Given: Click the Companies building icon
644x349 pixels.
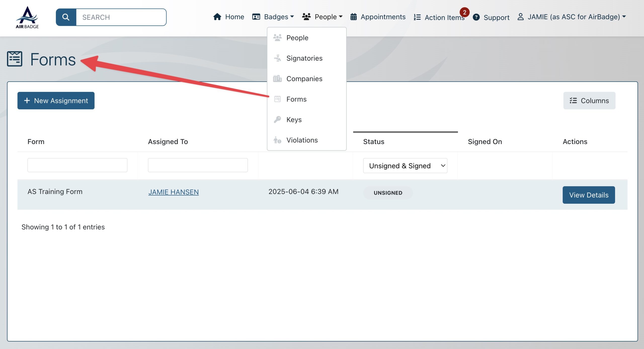Looking at the screenshot, I should [x=277, y=79].
